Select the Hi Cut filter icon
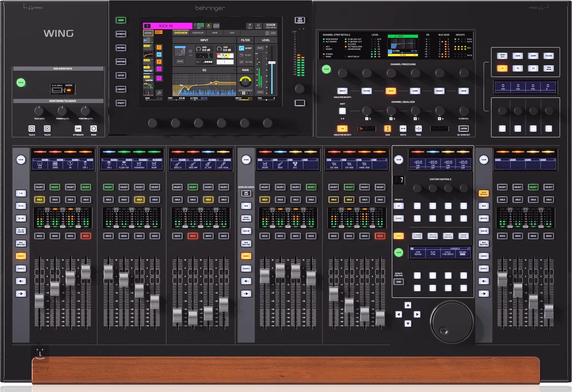 [242, 55]
